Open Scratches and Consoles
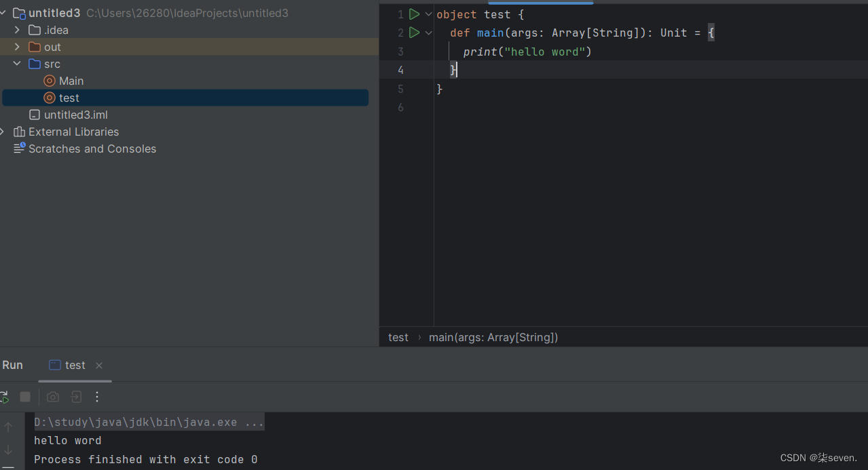Screen dimensions: 868x470 click(91, 149)
